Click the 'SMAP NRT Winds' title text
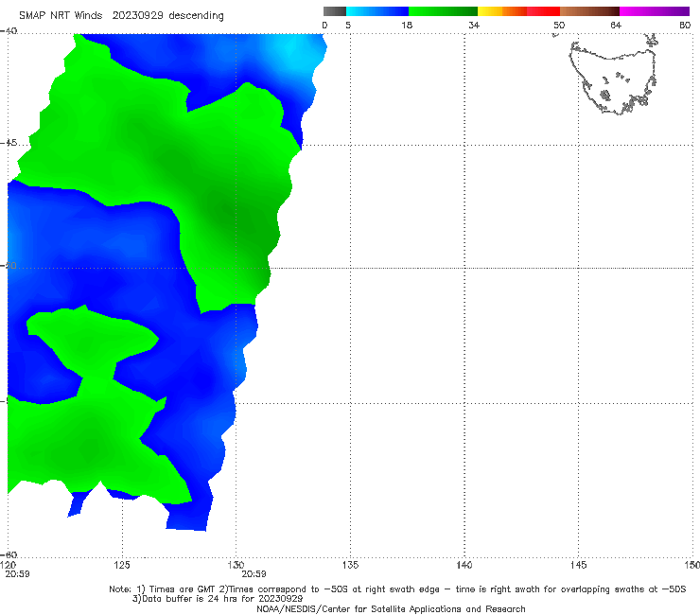 (x=61, y=15)
